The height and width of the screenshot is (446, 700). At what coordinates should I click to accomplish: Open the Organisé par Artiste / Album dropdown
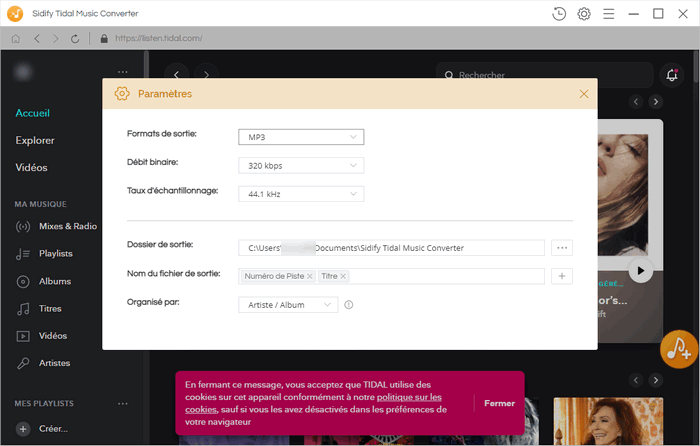288,305
